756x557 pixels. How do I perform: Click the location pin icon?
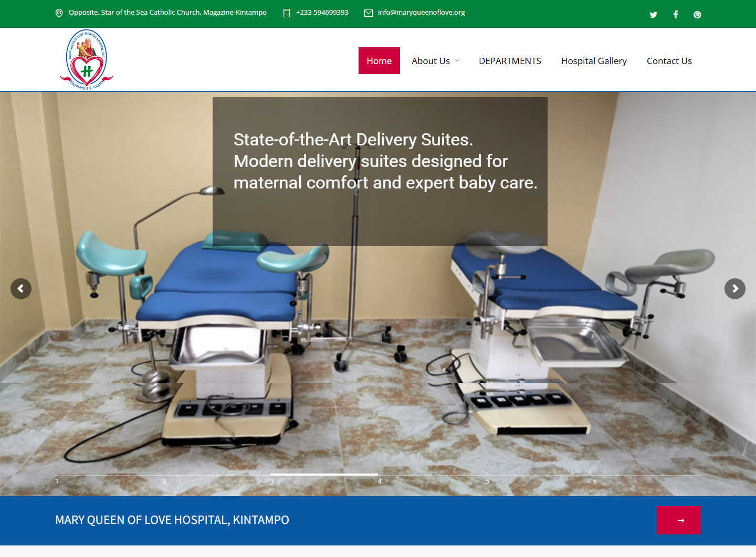[59, 13]
